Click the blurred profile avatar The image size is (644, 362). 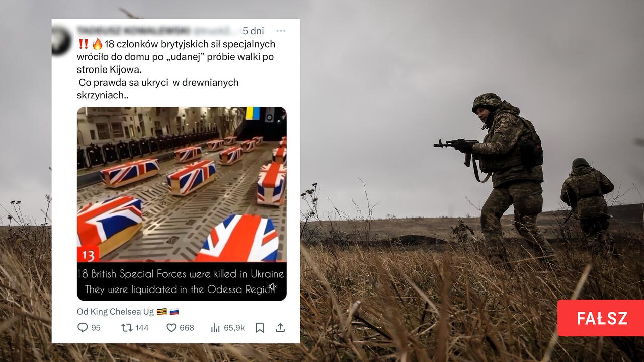[61, 40]
